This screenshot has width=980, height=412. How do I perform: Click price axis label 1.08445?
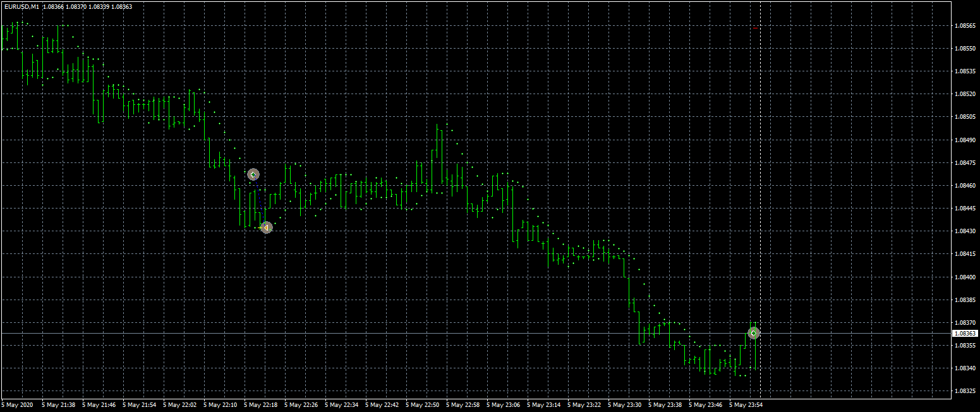tap(965, 209)
